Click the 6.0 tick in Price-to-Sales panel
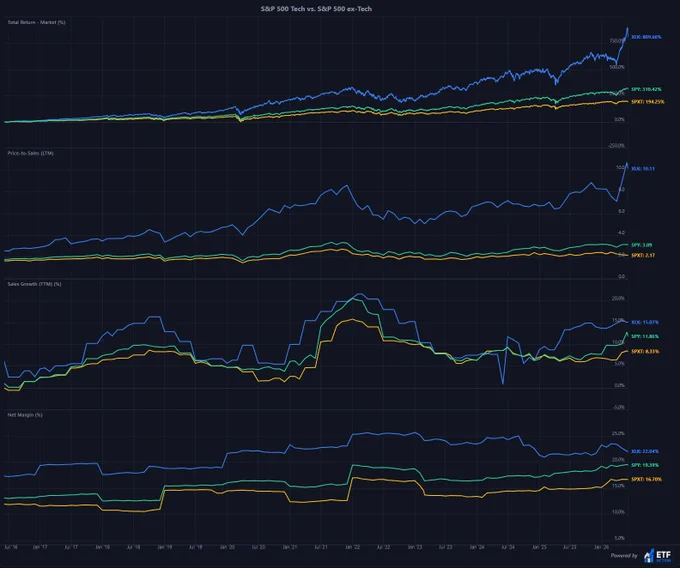 pyautogui.click(x=621, y=212)
